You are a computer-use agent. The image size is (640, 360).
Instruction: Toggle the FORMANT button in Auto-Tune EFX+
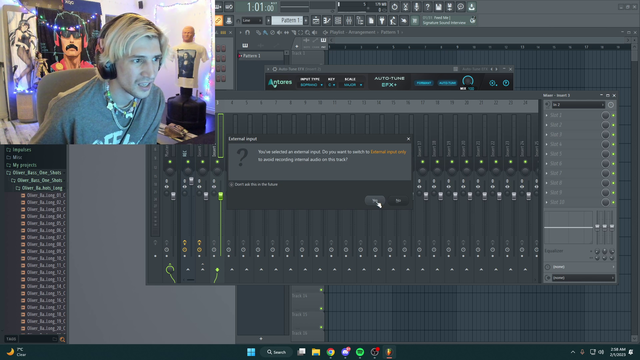(x=424, y=83)
